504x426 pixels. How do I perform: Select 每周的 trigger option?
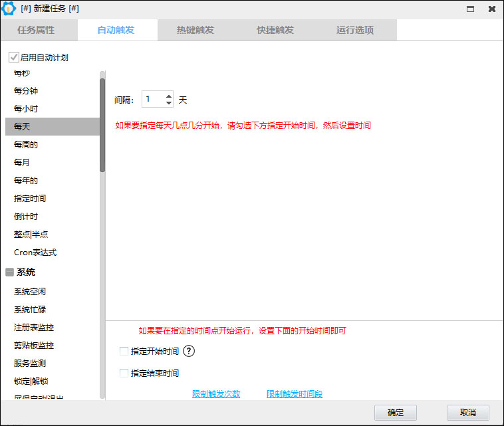(x=53, y=145)
